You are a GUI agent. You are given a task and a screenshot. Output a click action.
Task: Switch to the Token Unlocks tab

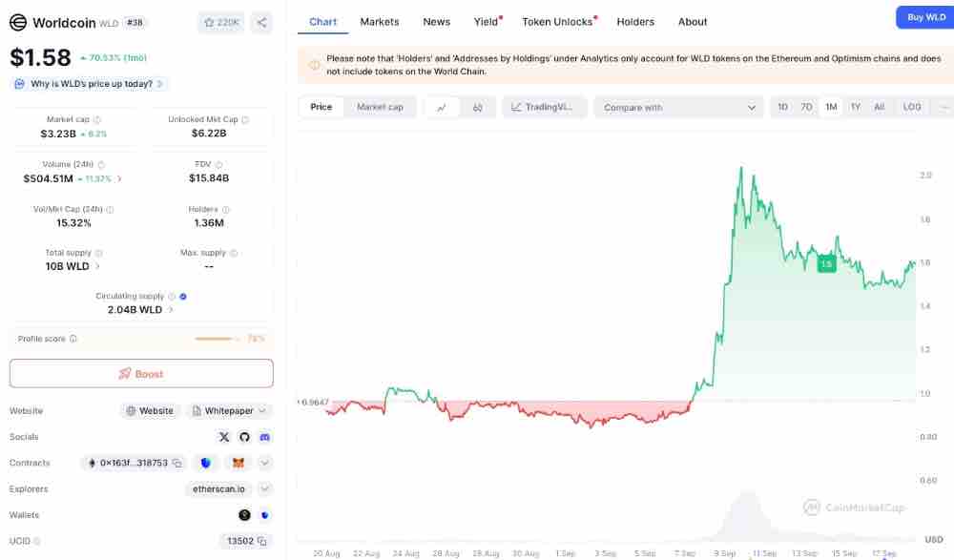coord(558,22)
